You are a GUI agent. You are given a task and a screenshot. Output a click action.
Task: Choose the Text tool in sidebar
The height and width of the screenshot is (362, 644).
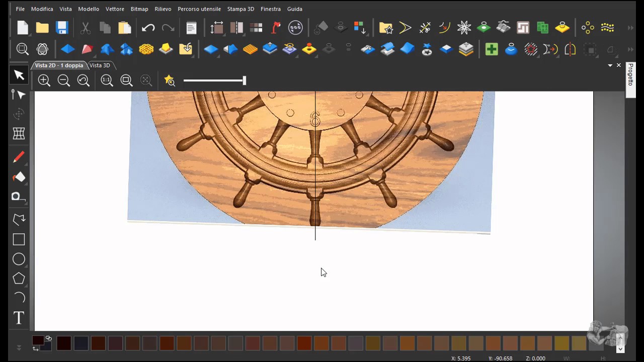19,318
